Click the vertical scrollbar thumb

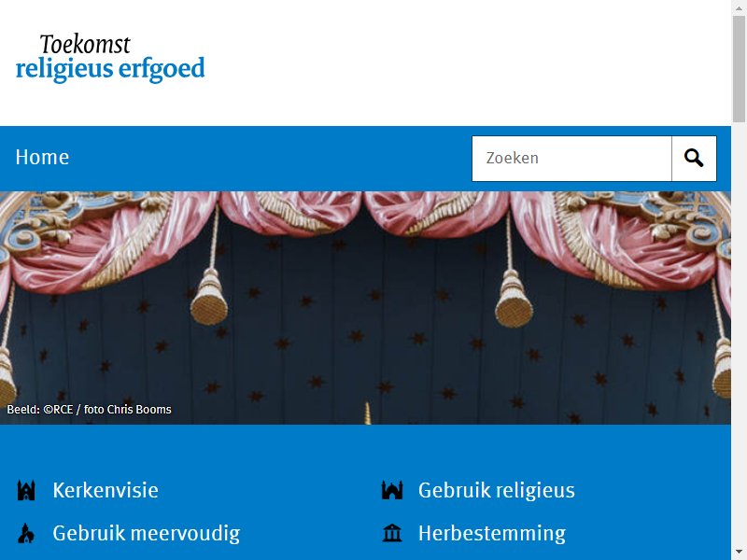tap(739, 69)
